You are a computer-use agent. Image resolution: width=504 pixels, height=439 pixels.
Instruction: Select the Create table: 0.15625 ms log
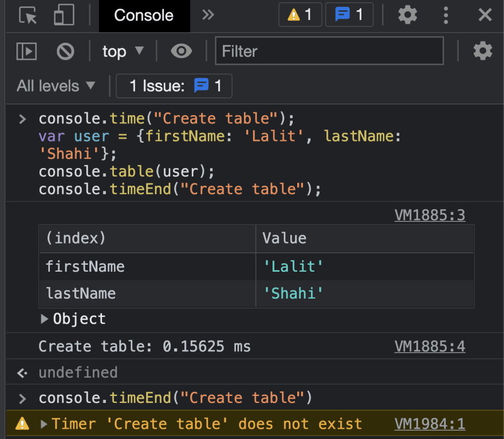(144, 346)
